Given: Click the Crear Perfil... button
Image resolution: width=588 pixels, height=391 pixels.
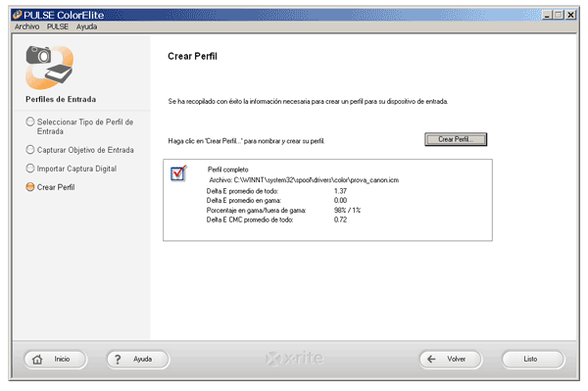Looking at the screenshot, I should pyautogui.click(x=456, y=139).
